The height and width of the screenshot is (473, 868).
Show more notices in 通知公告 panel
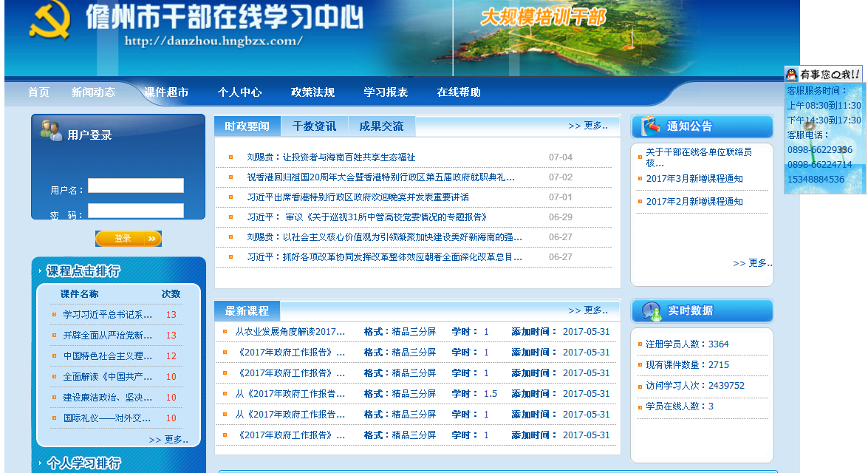pos(752,263)
